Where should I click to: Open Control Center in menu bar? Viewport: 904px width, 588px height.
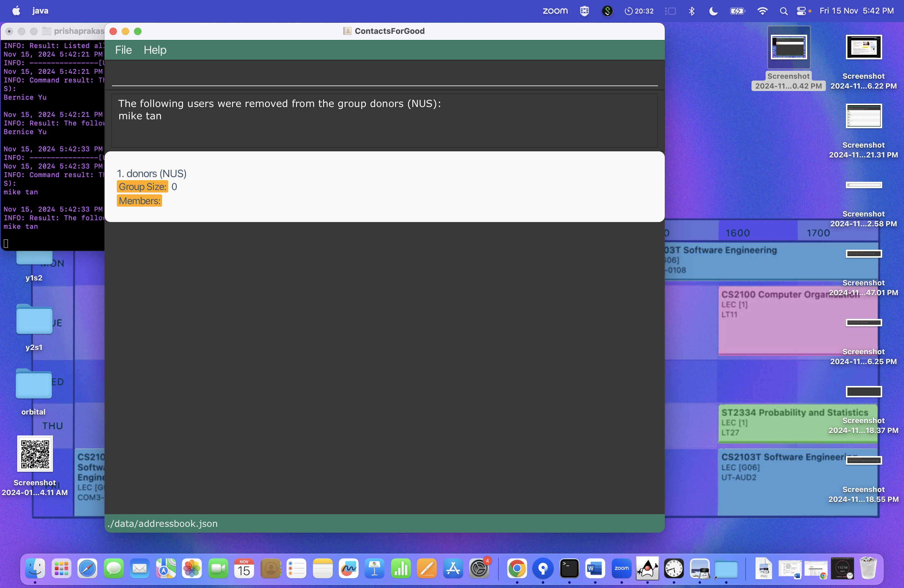[x=801, y=11]
